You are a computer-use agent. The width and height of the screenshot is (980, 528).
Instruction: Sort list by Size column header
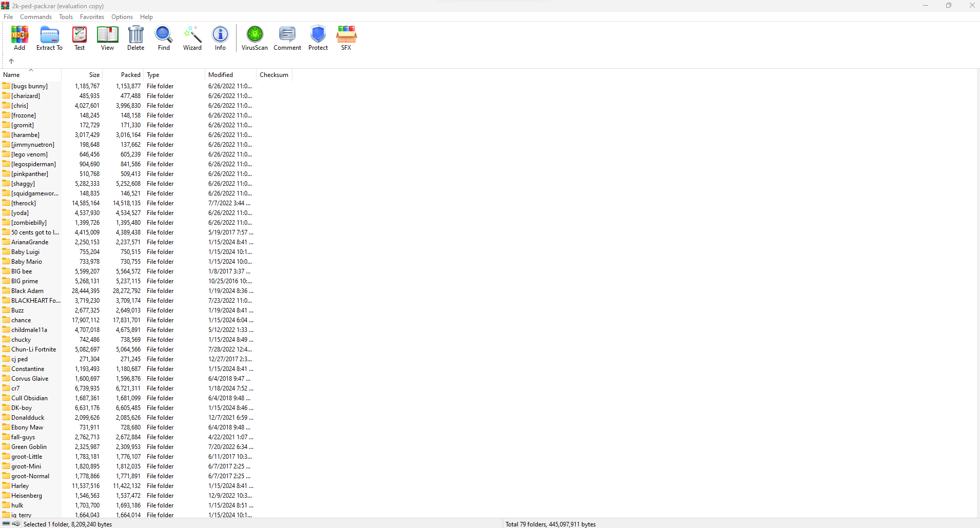tap(82, 75)
